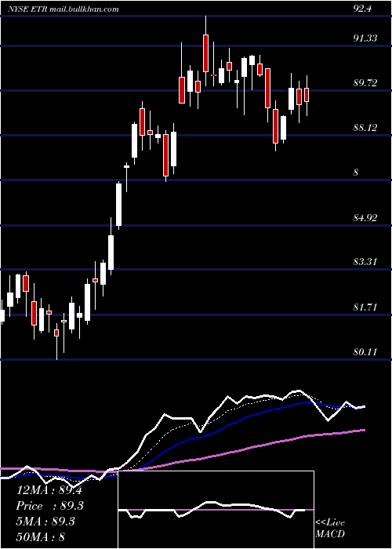Click the 88.12 price axis label
The image size is (392, 549).
(x=365, y=128)
